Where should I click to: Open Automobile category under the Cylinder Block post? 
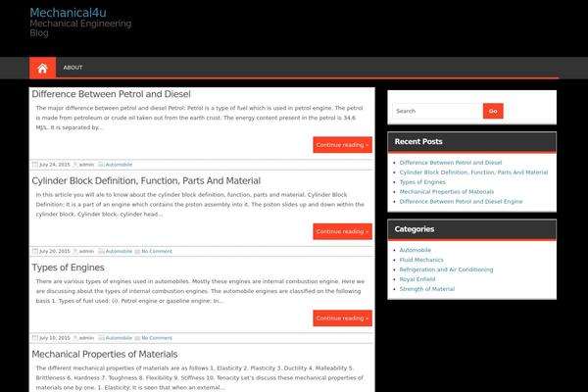click(119, 251)
